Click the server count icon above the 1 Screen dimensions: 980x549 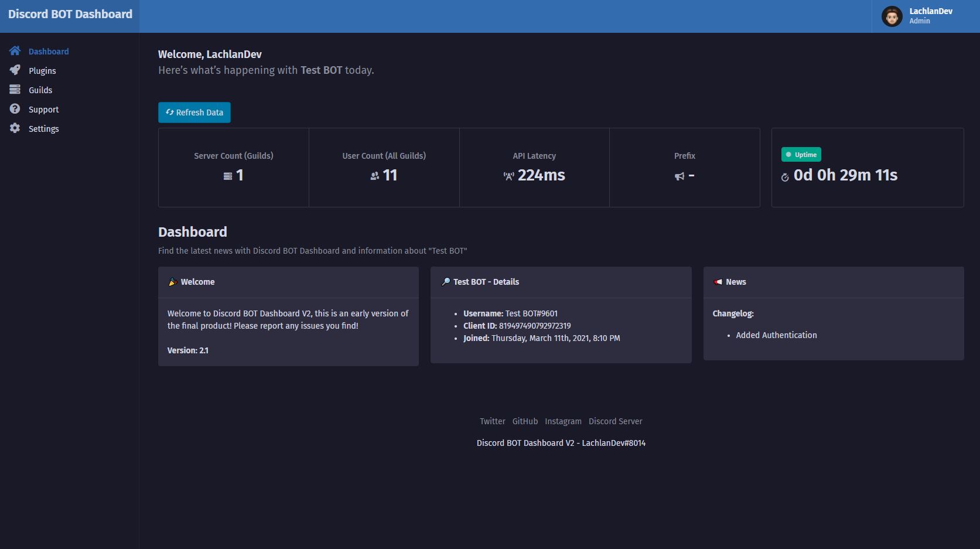tap(228, 175)
